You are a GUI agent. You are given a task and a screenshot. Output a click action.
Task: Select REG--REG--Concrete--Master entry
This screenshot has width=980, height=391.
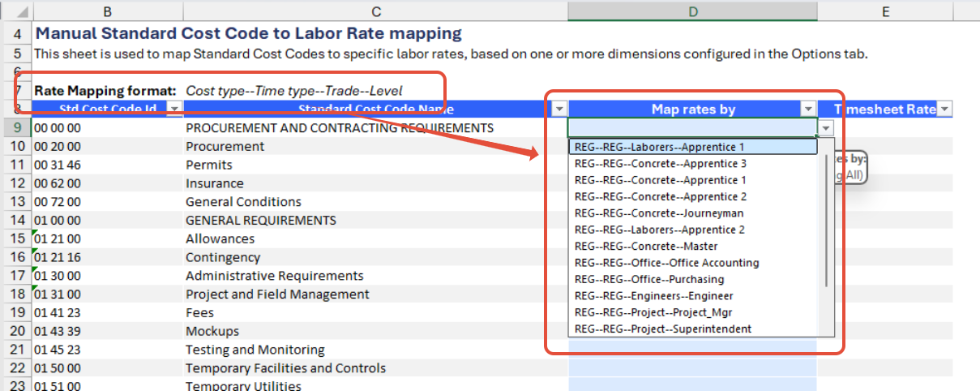coord(645,246)
